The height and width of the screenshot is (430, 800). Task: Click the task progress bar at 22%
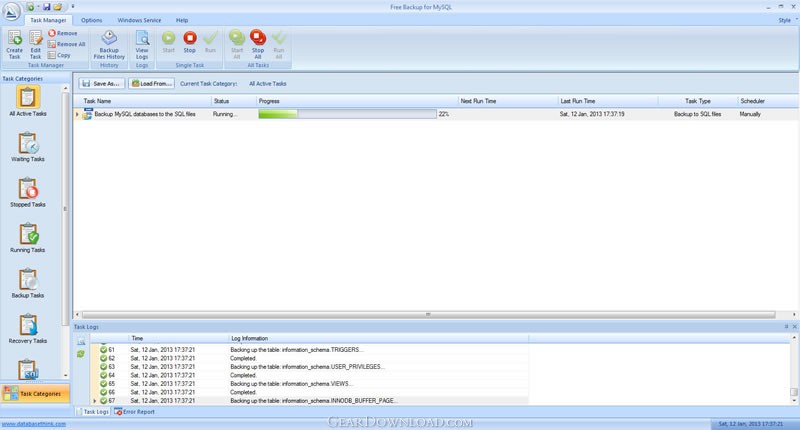point(347,115)
